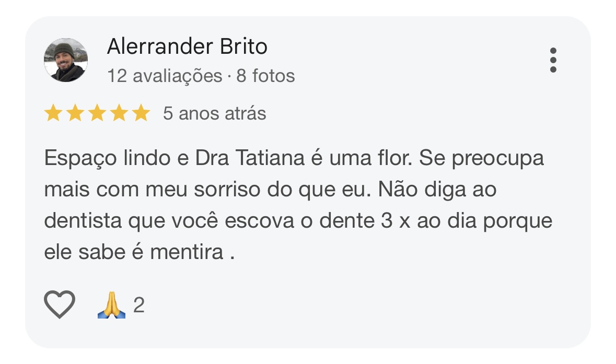Select the third rating star

click(97, 113)
